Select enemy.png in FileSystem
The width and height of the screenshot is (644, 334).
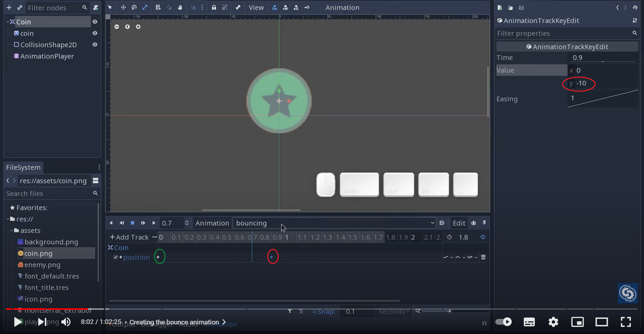[42, 264]
